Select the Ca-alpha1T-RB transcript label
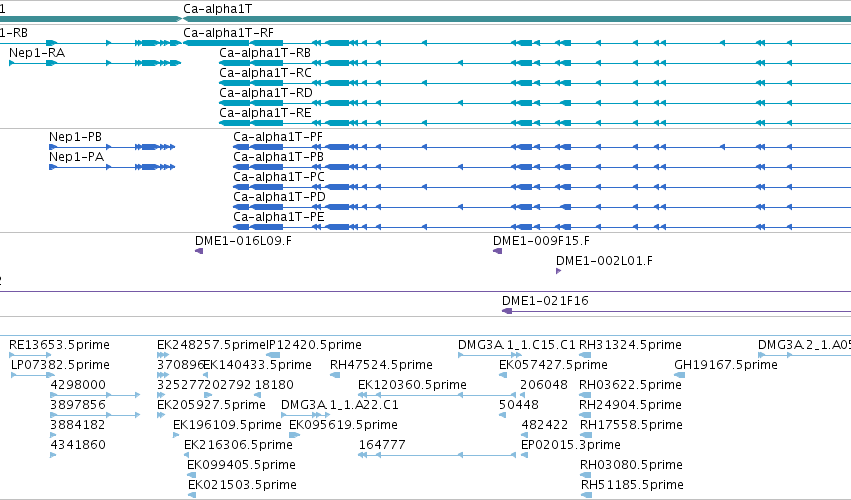Image resolution: width=851 pixels, height=500 pixels. [x=265, y=53]
